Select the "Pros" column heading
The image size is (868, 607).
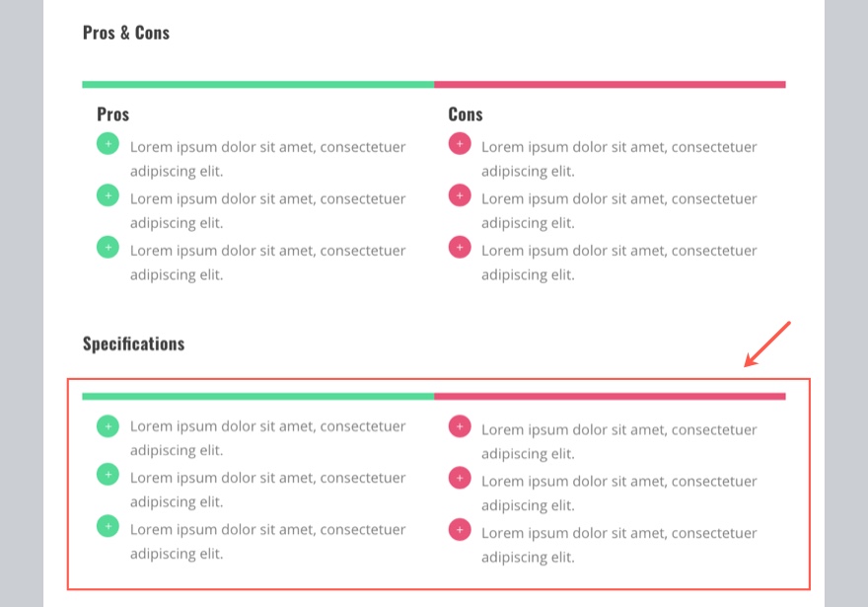(x=113, y=114)
